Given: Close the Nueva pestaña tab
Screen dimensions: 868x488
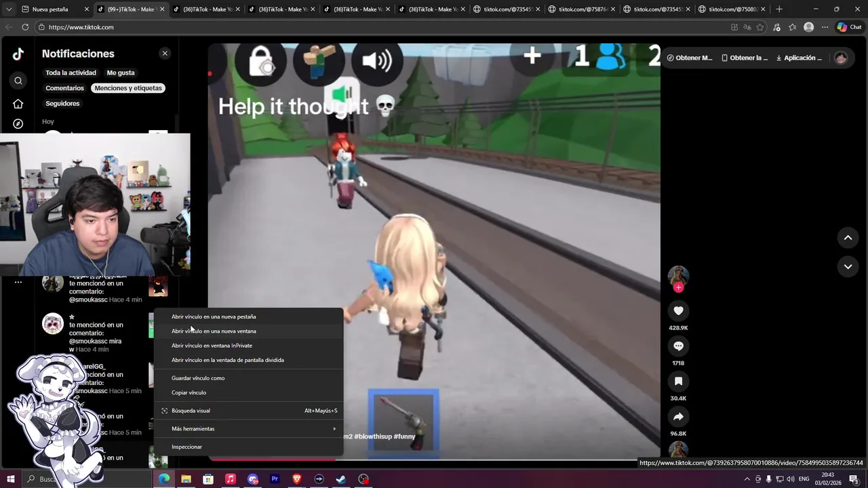Looking at the screenshot, I should pyautogui.click(x=87, y=9).
